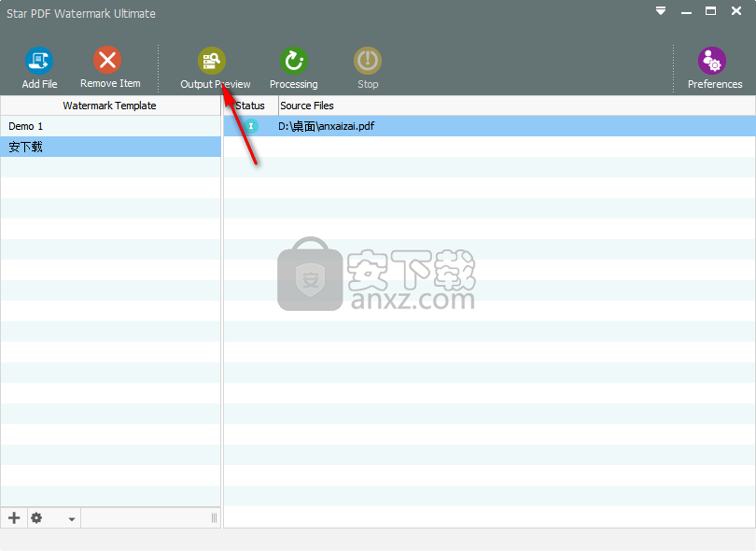The width and height of the screenshot is (756, 551).
Task: Minimize the Star PDF Watermark window
Action: (x=686, y=11)
